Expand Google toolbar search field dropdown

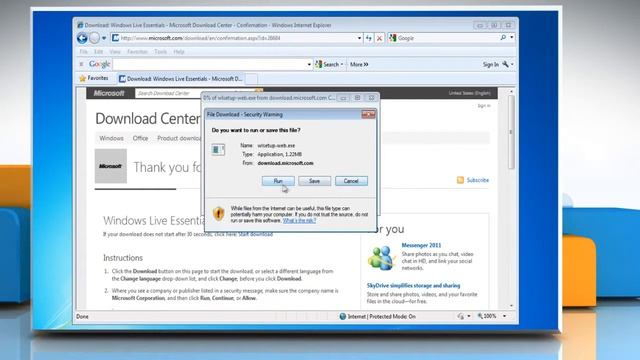309,64
